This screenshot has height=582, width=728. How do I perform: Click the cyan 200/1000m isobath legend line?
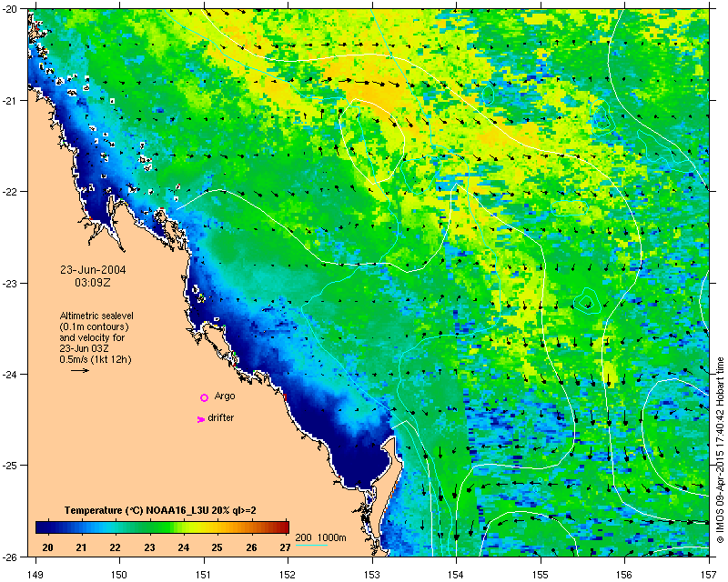(311, 545)
